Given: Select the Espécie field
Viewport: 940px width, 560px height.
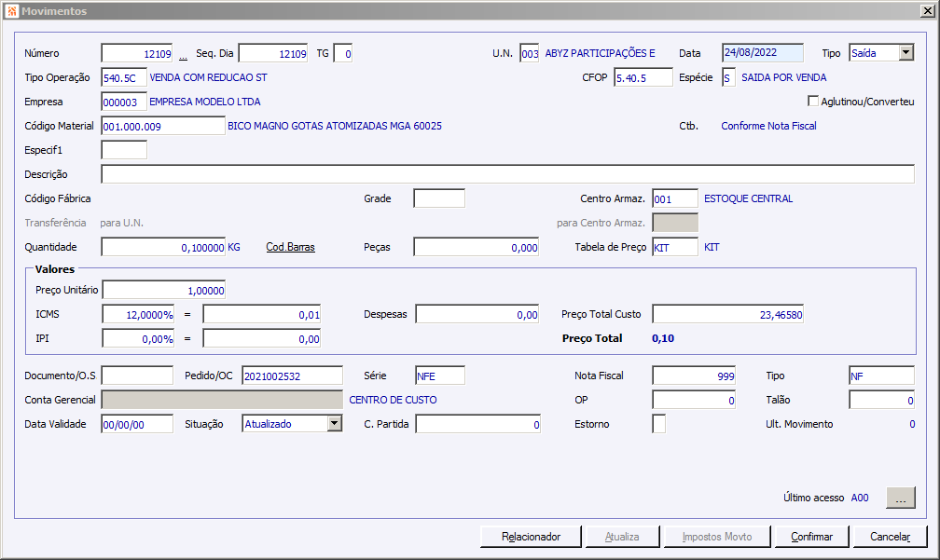Looking at the screenshot, I should [728, 77].
